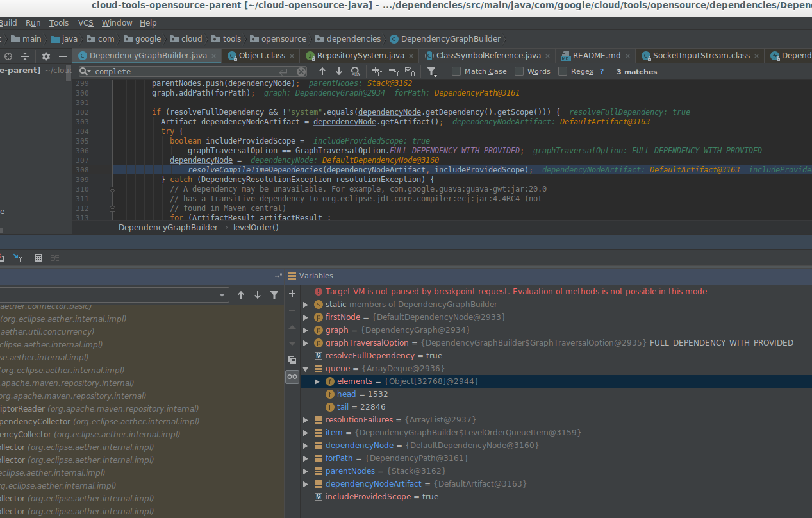
Task: Go to next frame down arrow
Action: coord(258,295)
